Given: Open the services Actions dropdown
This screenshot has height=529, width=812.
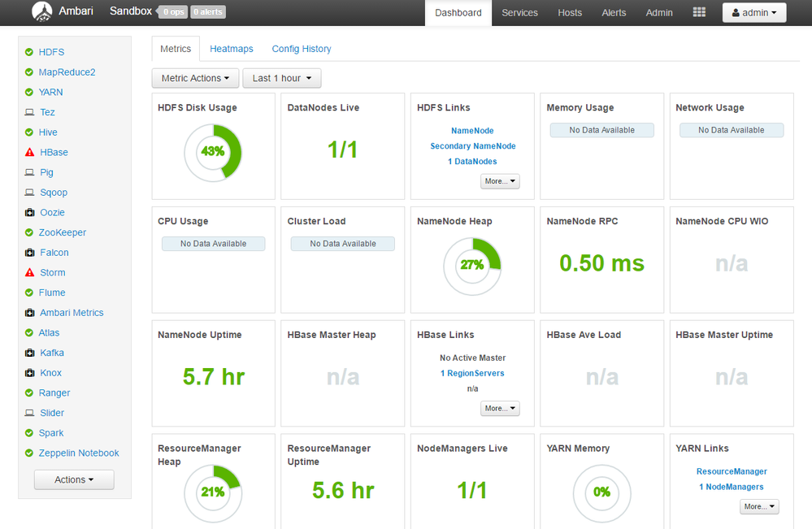Looking at the screenshot, I should [74, 479].
